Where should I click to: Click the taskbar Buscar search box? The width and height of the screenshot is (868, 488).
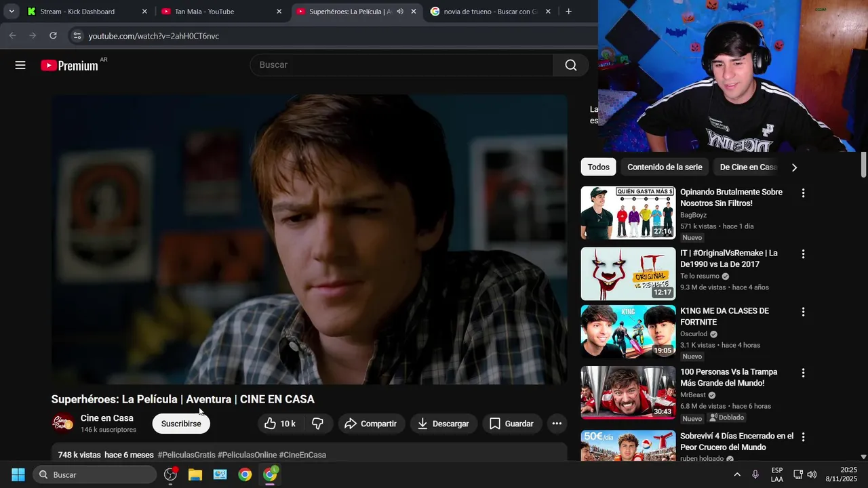tap(94, 474)
